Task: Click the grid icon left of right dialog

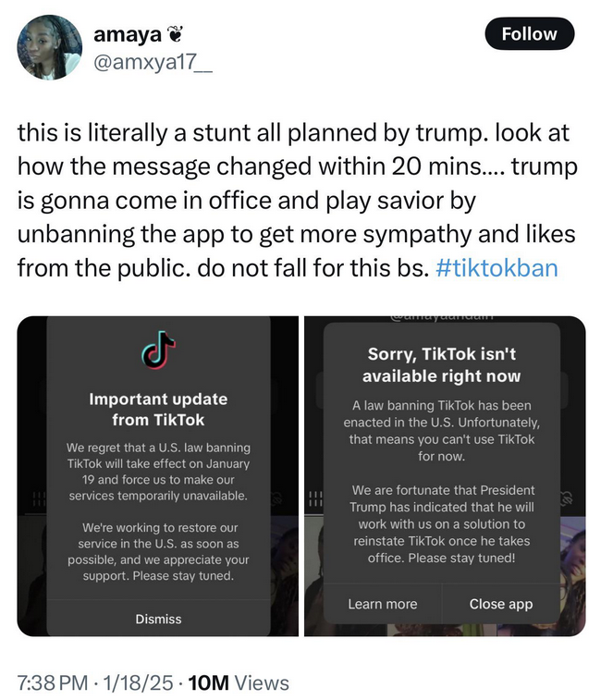Action: [x=315, y=498]
